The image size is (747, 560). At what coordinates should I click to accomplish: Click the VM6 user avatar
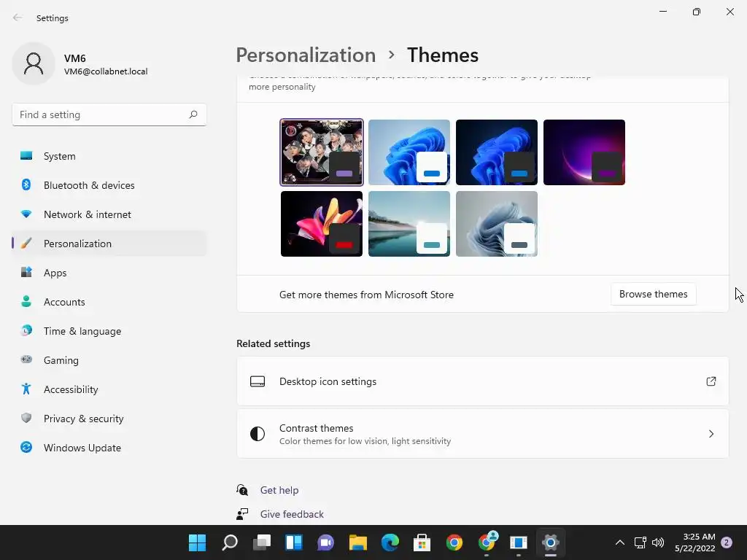[x=34, y=64]
